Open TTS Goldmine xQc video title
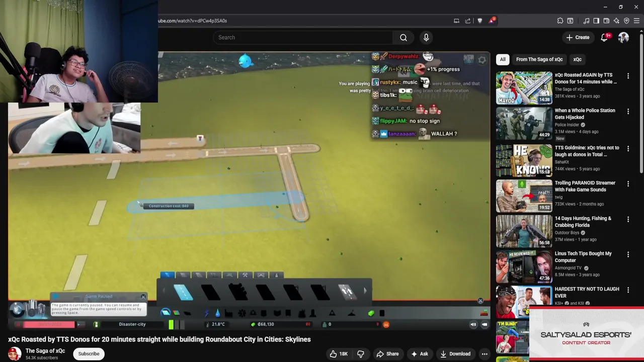 pyautogui.click(x=587, y=151)
